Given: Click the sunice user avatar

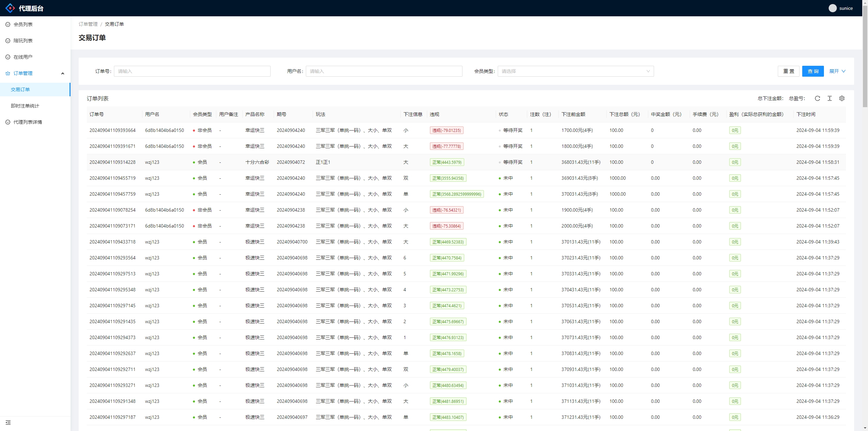Looking at the screenshot, I should (x=832, y=8).
